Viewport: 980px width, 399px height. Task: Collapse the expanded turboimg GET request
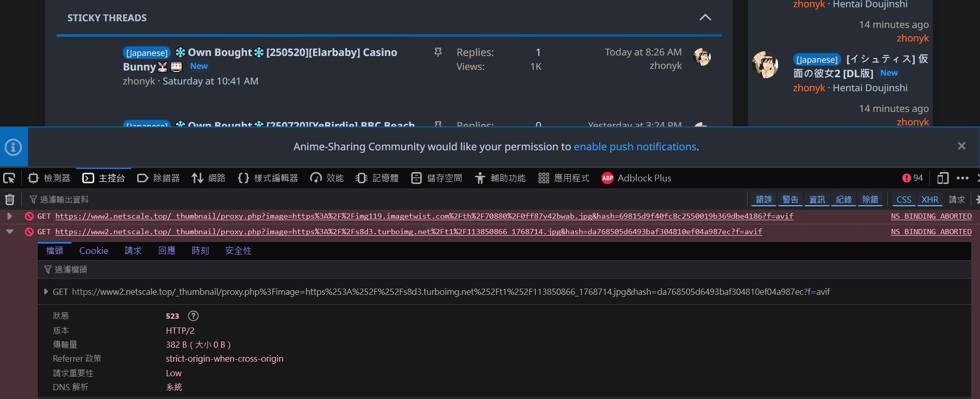coord(9,232)
